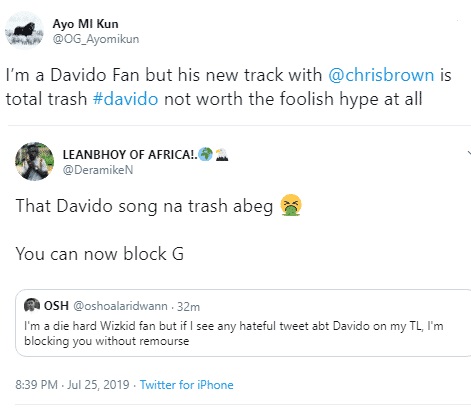Click the 8:39 PM Jul 25, 2019 timestamp
Screen dimensions: 471x418
(72, 385)
